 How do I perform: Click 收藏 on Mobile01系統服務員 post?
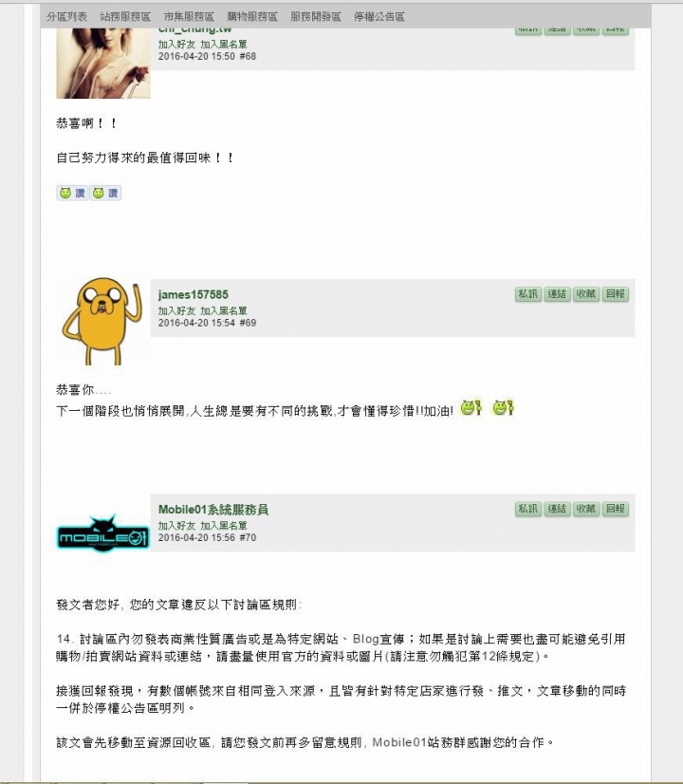[586, 509]
